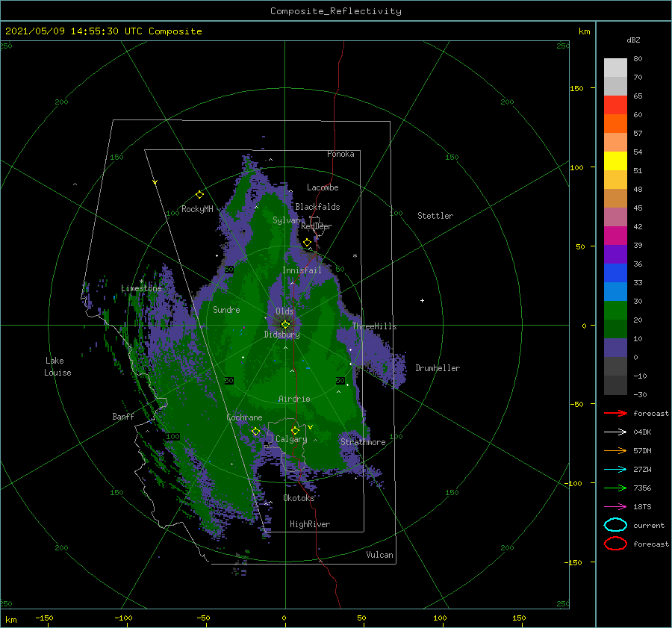672x628 pixels.
Task: Select the white 04DK arrow legend entry
Action: pos(615,432)
